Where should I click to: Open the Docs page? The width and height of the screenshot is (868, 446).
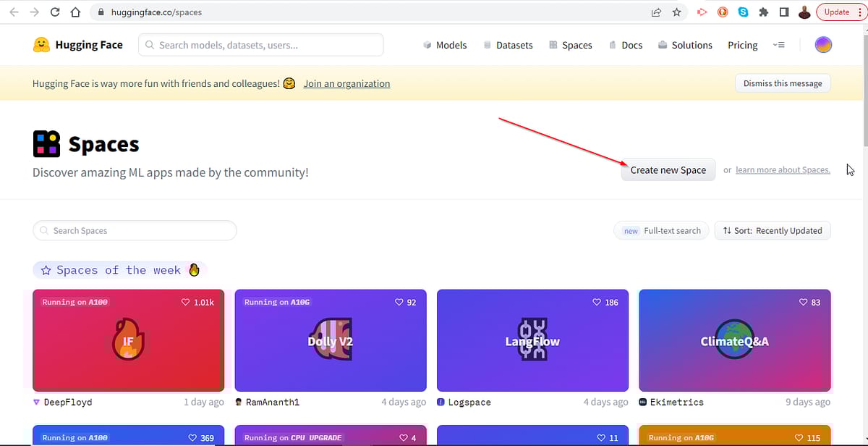click(626, 45)
